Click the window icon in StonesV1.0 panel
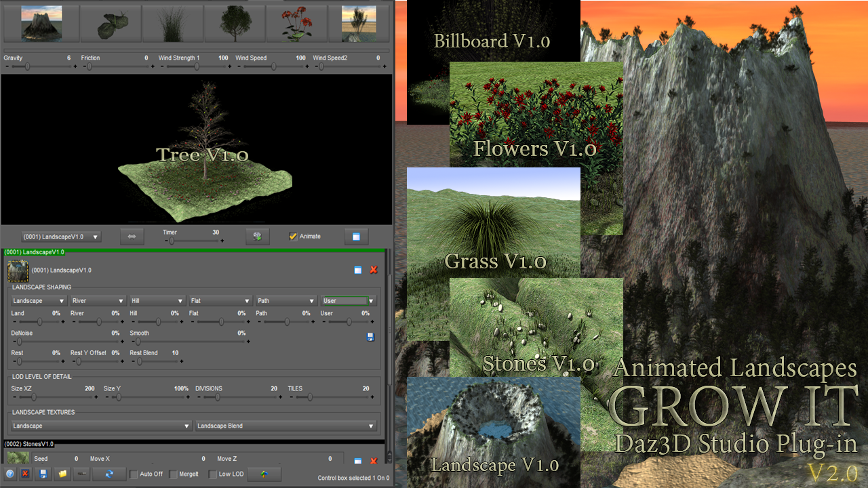The height and width of the screenshot is (488, 868). pos(357,461)
